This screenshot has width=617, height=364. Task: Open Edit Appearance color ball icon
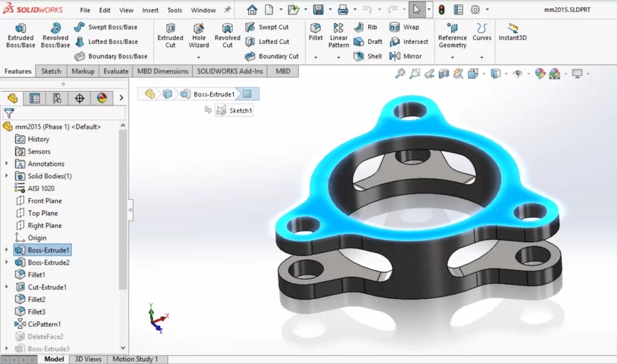[540, 74]
